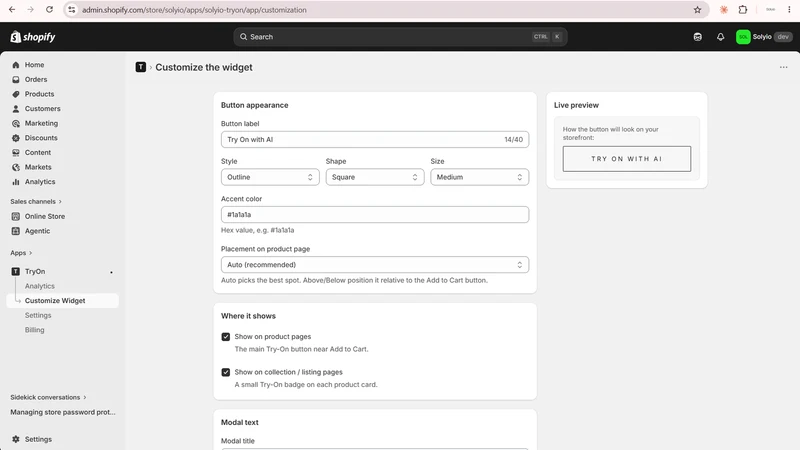Open TryOn Billing subpage
Screen dimensions: 800x450
pyautogui.click(x=35, y=330)
